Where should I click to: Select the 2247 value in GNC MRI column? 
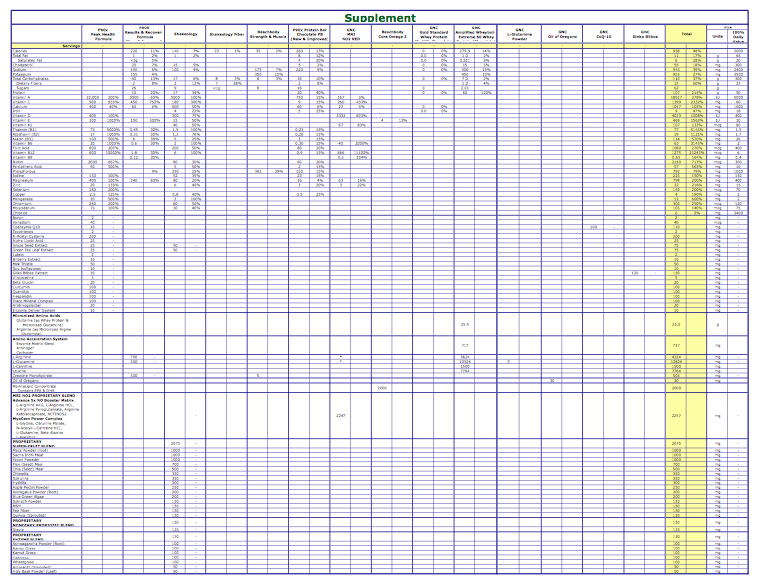pyautogui.click(x=340, y=415)
